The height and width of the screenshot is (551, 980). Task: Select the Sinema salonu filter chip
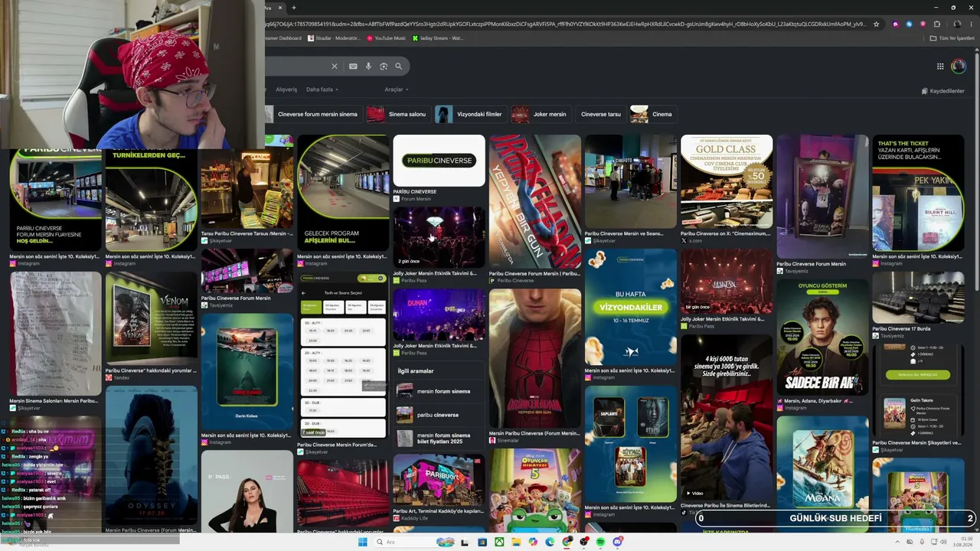point(397,114)
